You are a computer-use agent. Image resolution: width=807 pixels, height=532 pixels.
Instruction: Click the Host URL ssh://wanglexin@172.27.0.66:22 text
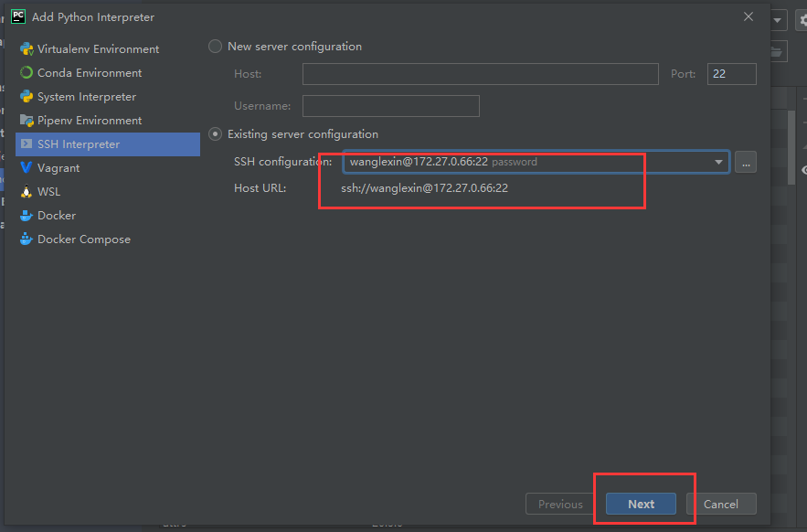click(x=424, y=188)
